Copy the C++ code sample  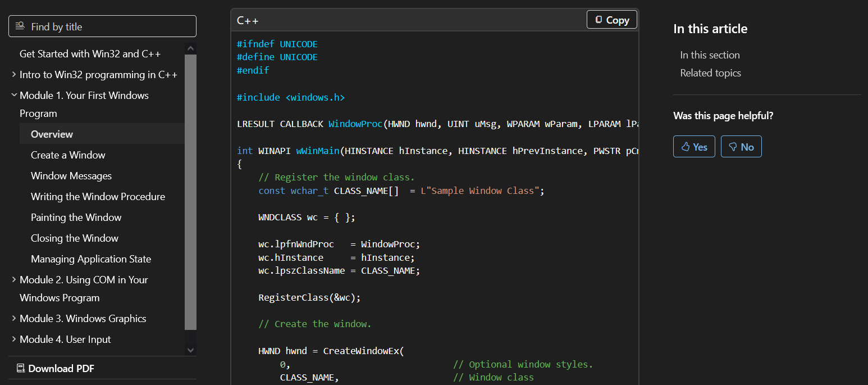tap(611, 20)
